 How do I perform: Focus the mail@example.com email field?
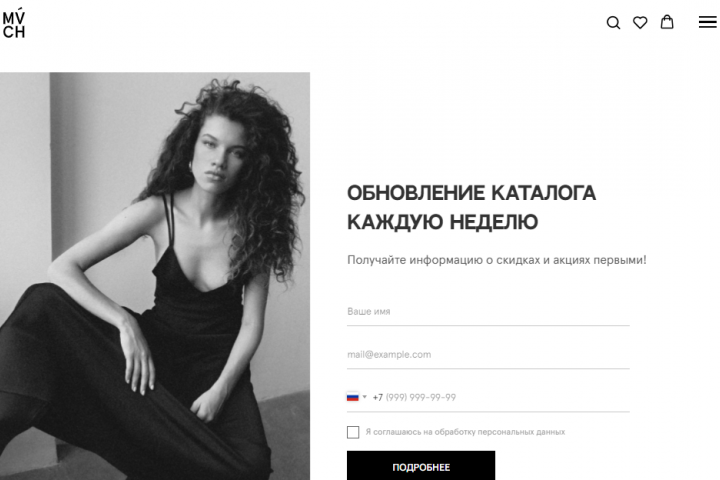pyautogui.click(x=488, y=355)
